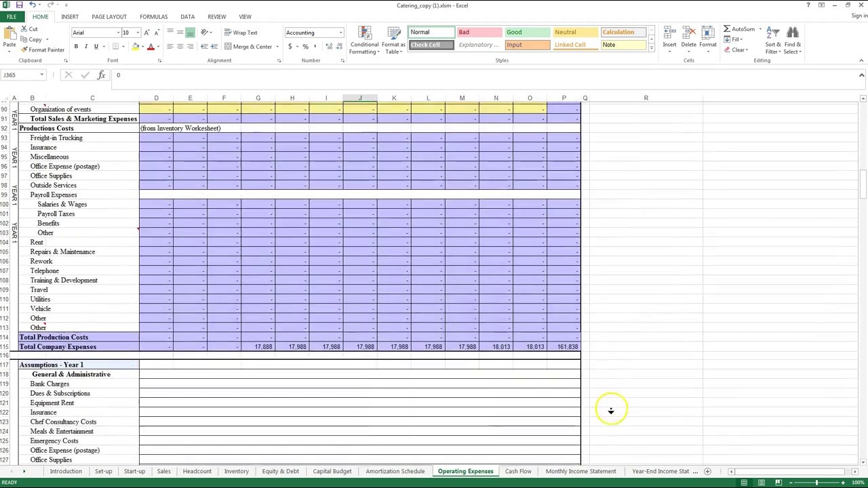Decrease the cell indent
868x488 pixels.
click(x=205, y=47)
